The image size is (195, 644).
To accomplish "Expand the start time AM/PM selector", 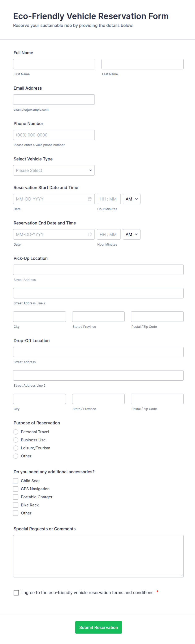I will pyautogui.click(x=131, y=199).
